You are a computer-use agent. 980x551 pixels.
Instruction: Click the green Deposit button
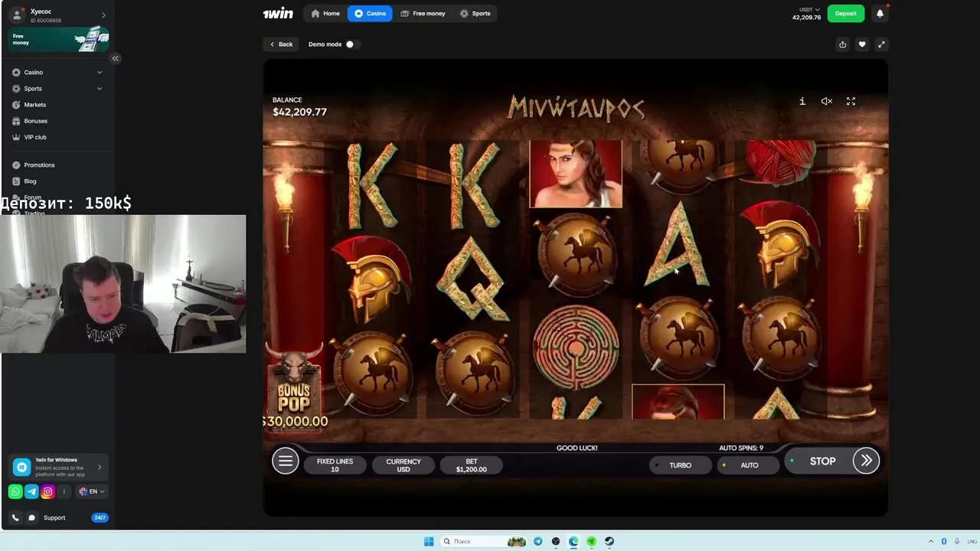[846, 13]
